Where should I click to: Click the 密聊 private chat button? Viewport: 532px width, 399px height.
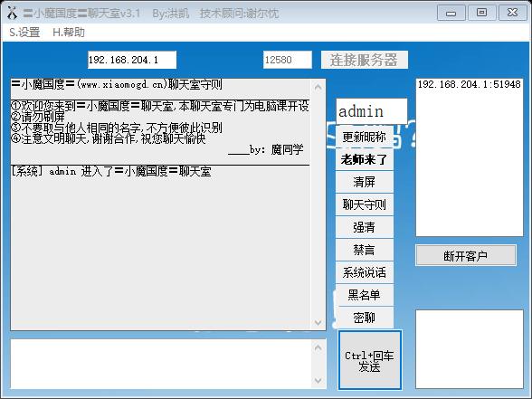click(x=365, y=318)
